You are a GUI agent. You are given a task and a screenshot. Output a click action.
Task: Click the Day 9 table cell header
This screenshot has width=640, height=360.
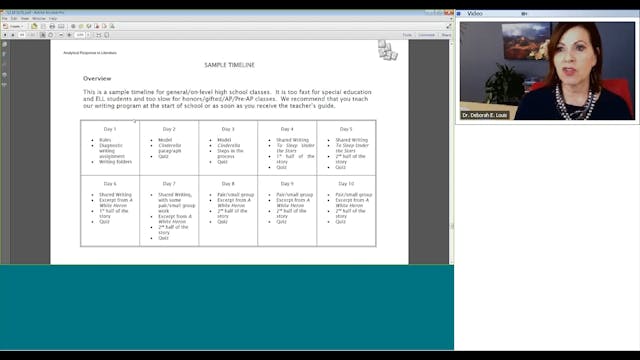tap(287, 184)
